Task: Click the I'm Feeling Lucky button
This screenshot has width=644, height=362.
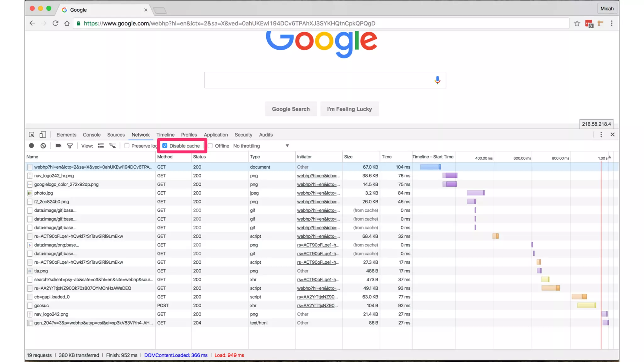Action: (x=349, y=109)
